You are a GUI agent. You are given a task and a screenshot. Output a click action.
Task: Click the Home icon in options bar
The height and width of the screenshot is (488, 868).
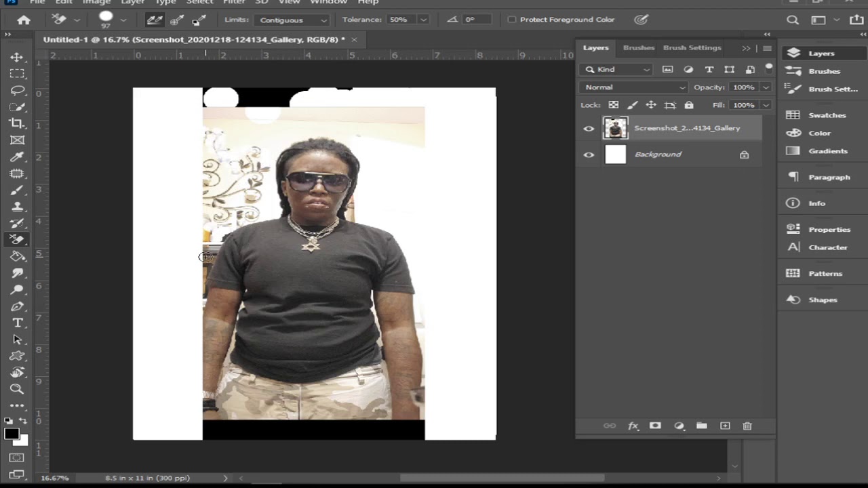tap(24, 20)
